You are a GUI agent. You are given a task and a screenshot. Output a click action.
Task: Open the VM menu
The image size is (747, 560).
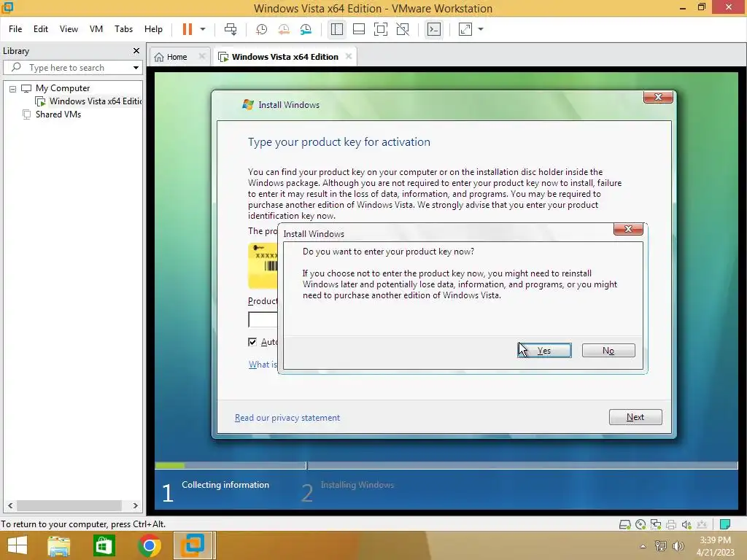tap(96, 29)
